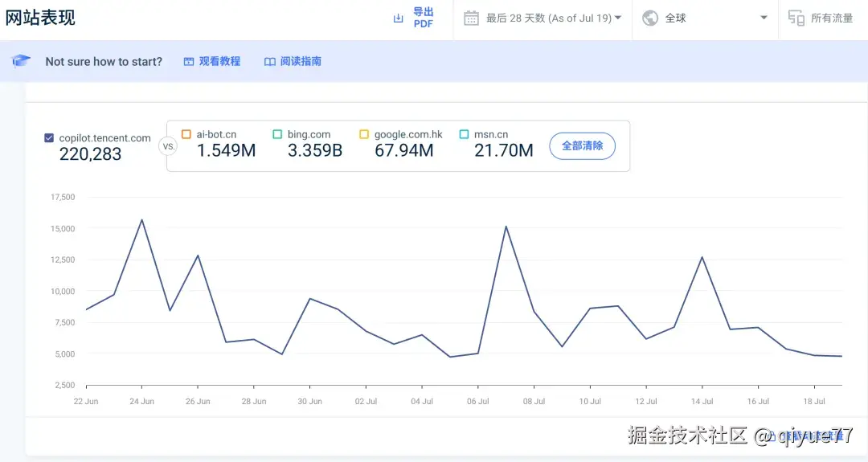The image size is (868, 462).
Task: Click the 22 Jun x-axis label
Action: coord(86,401)
